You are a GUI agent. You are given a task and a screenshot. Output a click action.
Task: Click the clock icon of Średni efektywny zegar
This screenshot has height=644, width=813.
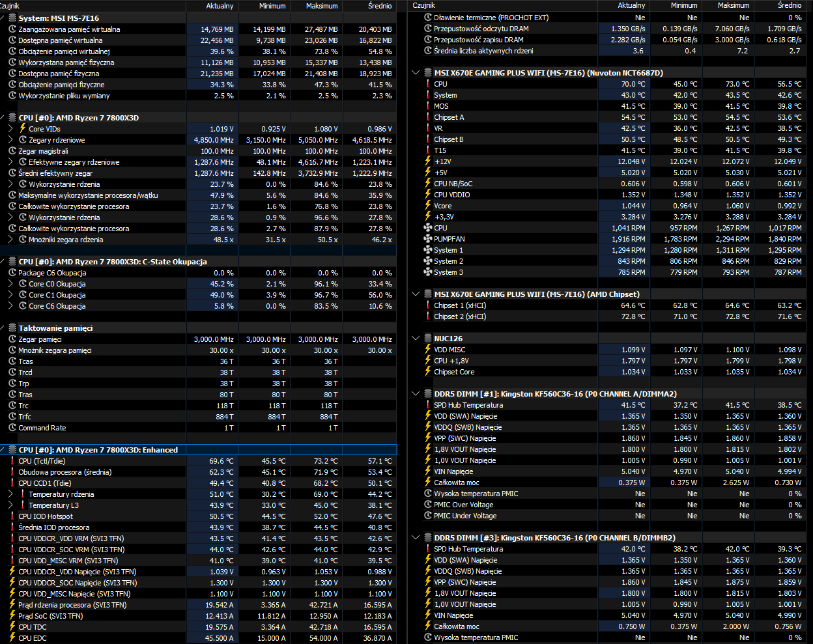click(12, 173)
